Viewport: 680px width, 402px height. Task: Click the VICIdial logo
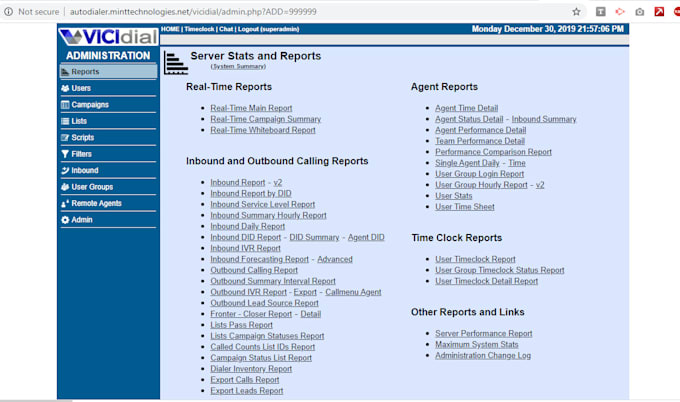[x=107, y=38]
